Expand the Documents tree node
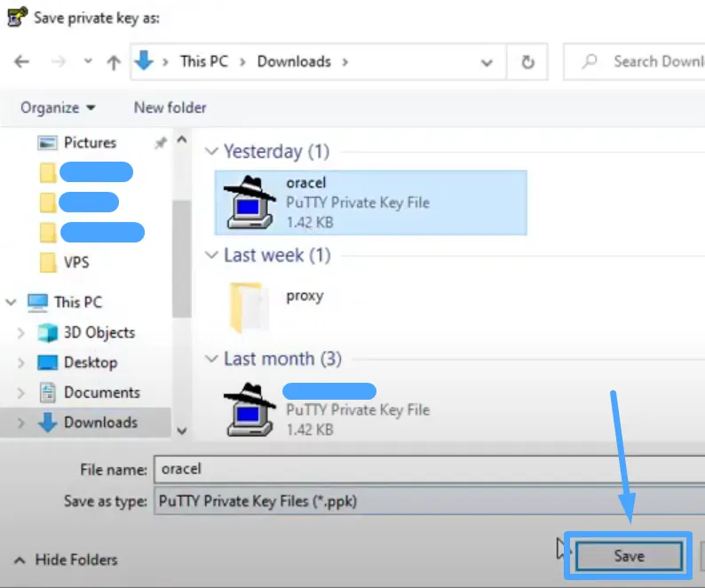This screenshot has height=588, width=705. tap(20, 393)
